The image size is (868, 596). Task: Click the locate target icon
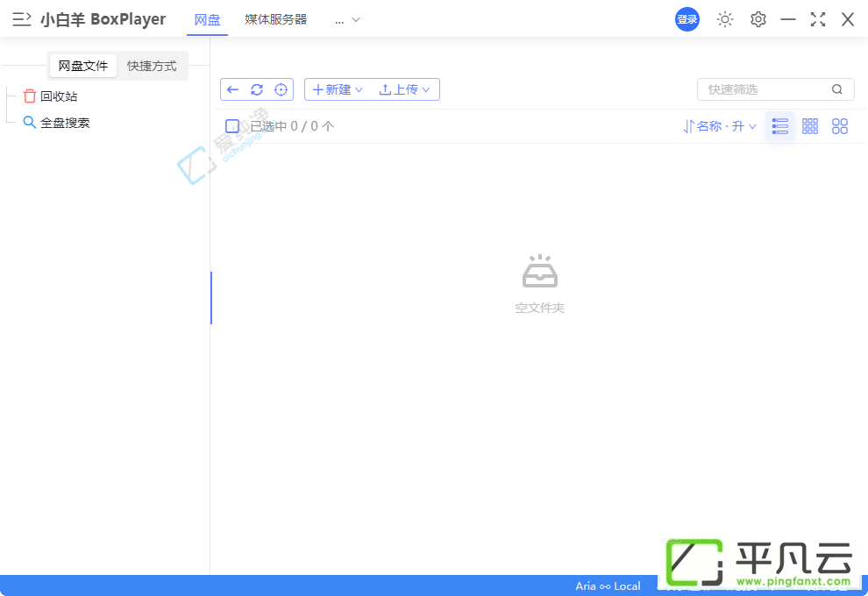point(281,89)
